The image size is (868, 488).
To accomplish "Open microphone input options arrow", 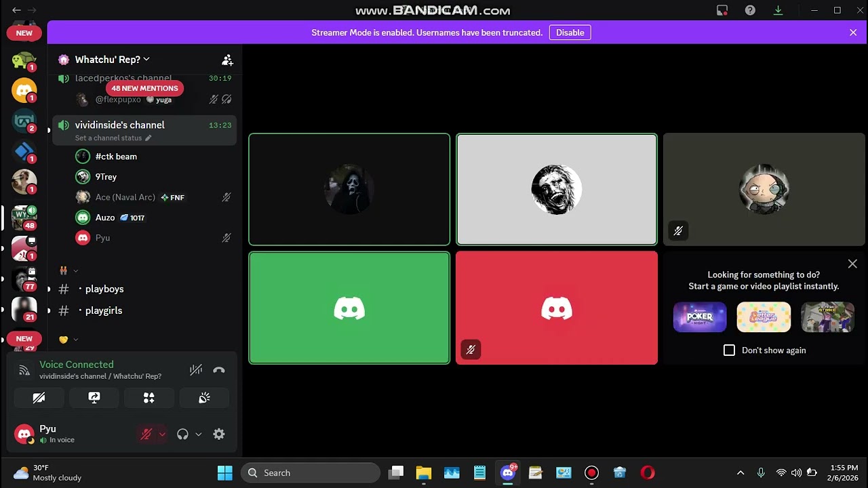I will [162, 434].
